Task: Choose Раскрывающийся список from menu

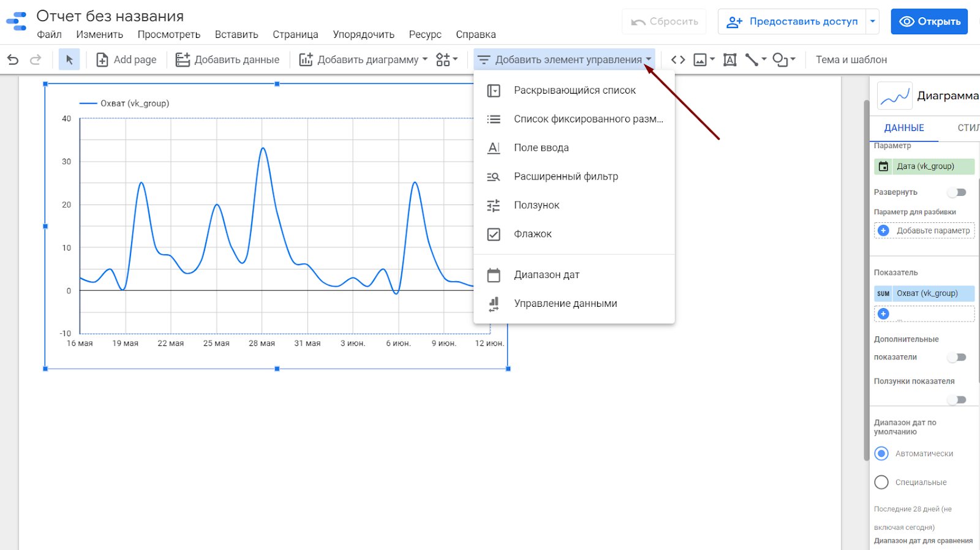Action: (x=575, y=90)
